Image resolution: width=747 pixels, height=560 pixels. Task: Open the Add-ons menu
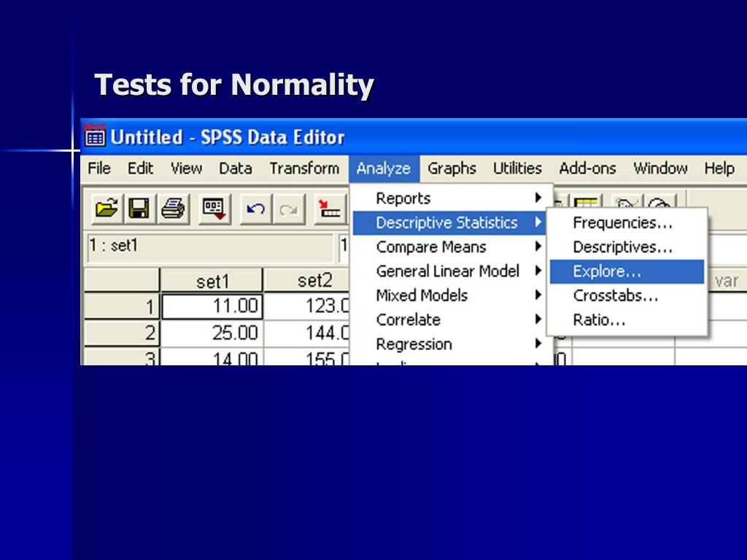(587, 168)
